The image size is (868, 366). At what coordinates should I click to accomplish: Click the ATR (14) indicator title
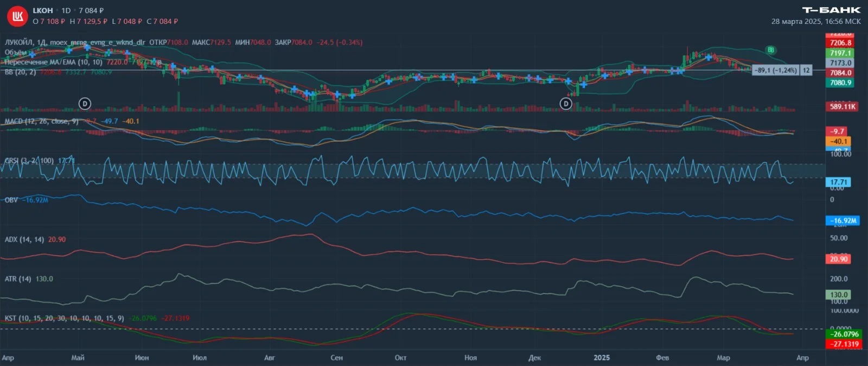point(18,279)
